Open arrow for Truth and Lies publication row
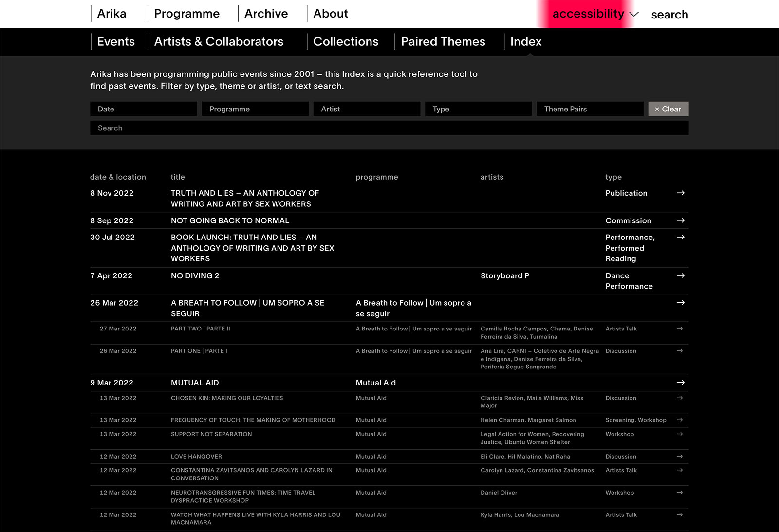 coord(681,193)
